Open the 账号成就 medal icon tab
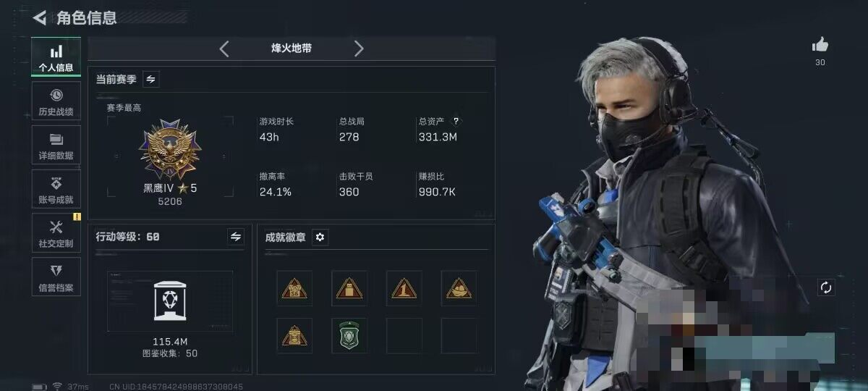 coord(56,190)
